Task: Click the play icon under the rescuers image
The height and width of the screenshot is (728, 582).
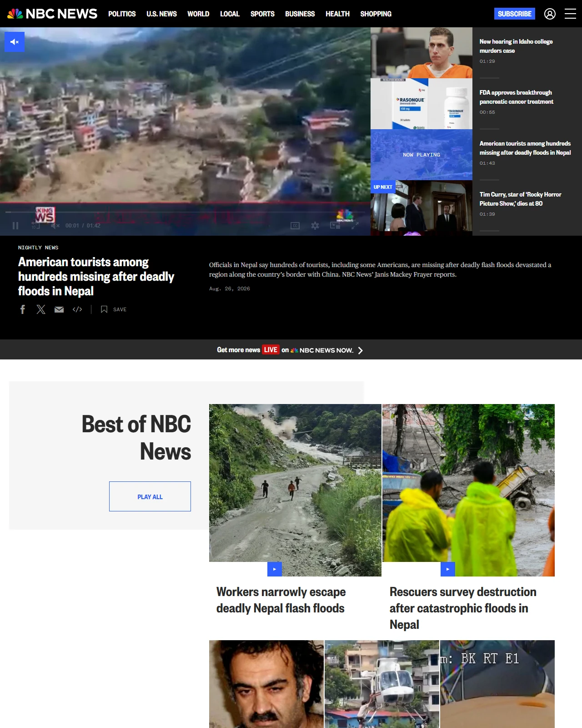Action: pyautogui.click(x=448, y=569)
